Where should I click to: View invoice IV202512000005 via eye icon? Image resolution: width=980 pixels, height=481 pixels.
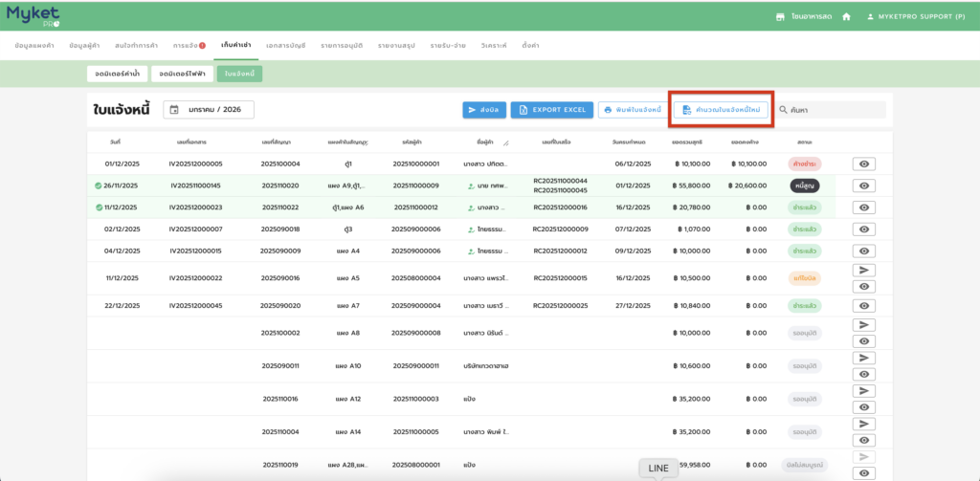[863, 164]
